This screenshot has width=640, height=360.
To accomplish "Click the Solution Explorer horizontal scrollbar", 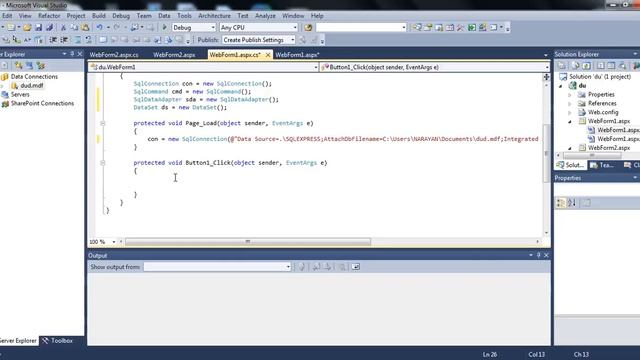I will point(592,156).
